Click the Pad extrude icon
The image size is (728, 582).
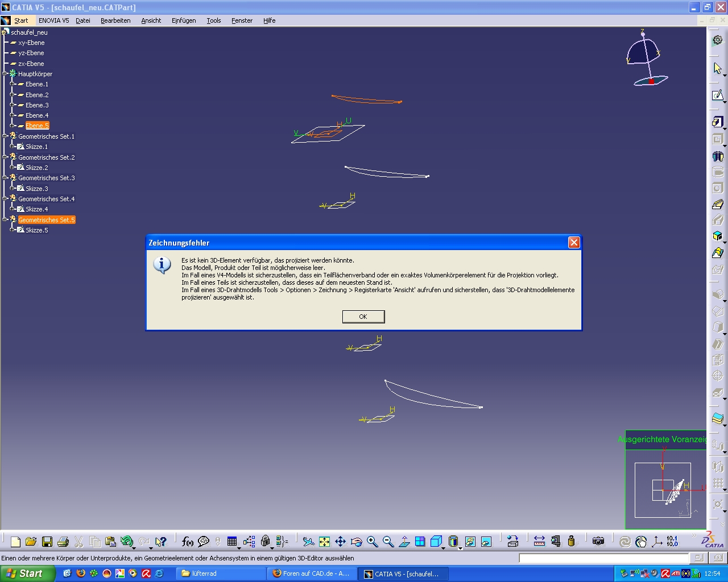tap(718, 122)
